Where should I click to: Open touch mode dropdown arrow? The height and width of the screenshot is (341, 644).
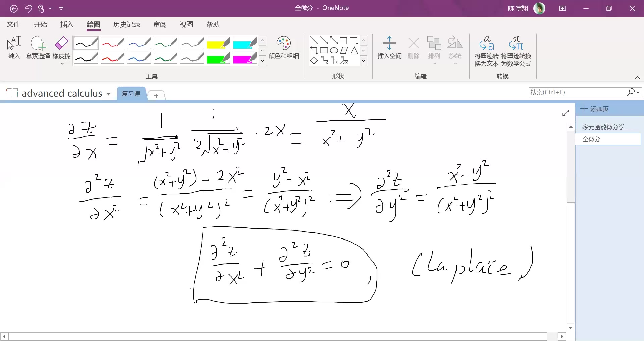(50, 9)
